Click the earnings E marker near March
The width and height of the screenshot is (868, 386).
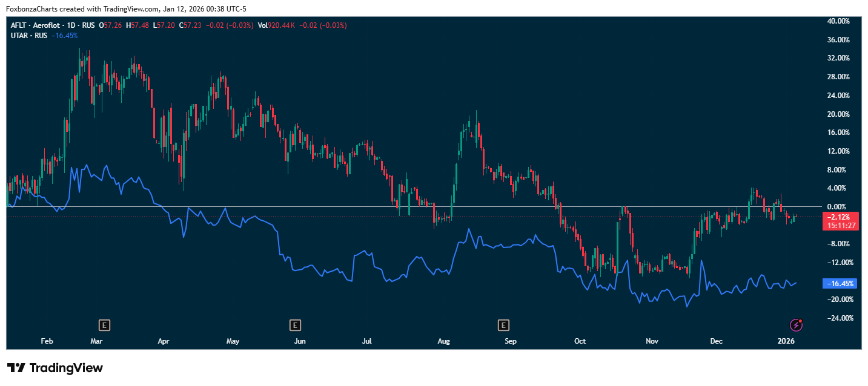(105, 325)
